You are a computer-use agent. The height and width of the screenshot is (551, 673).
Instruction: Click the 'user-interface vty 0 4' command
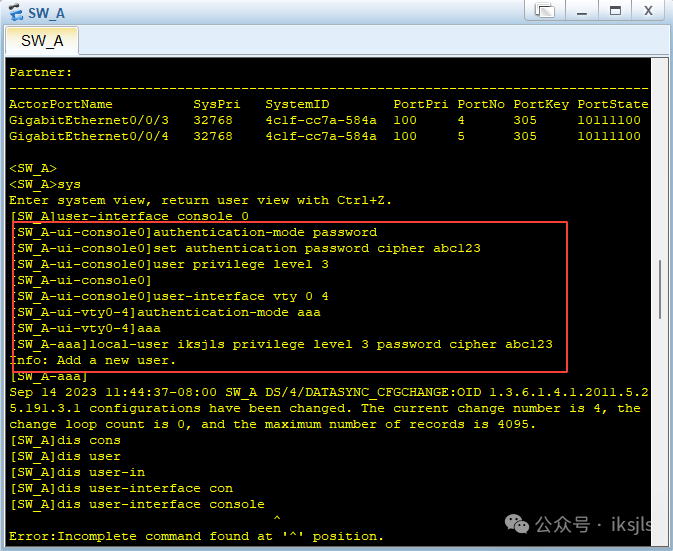click(x=171, y=296)
